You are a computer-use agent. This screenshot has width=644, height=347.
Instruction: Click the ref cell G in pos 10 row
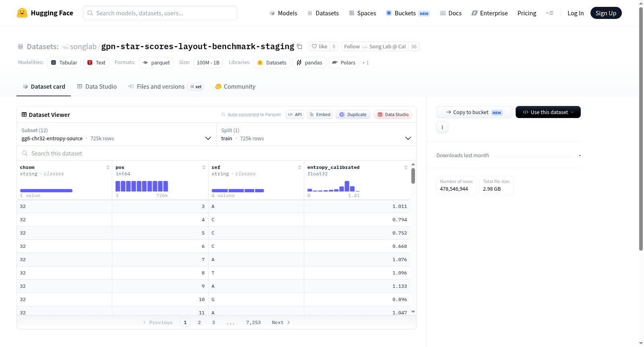click(256, 299)
